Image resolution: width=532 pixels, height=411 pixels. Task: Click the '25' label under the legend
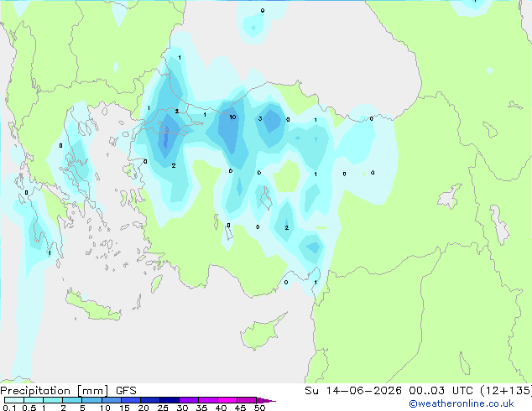pyautogui.click(x=163, y=408)
